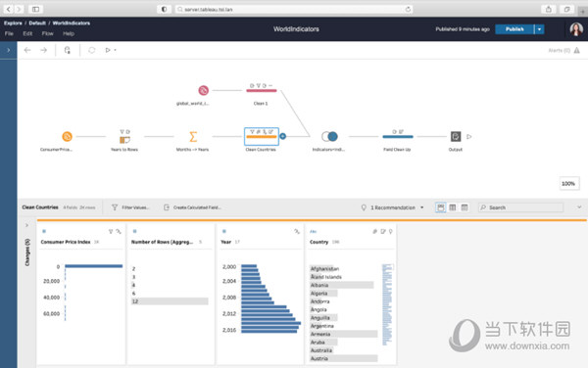This screenshot has height=368, width=588.
Task: Collapse the profile pane chevron
Action: pyautogui.click(x=579, y=207)
